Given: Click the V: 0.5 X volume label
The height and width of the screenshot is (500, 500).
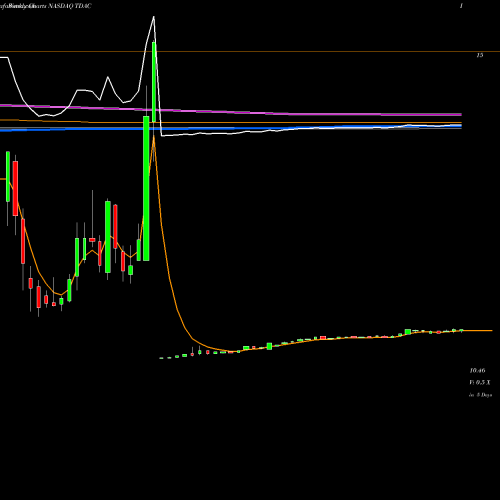Looking at the screenshot, I should pyautogui.click(x=480, y=382).
